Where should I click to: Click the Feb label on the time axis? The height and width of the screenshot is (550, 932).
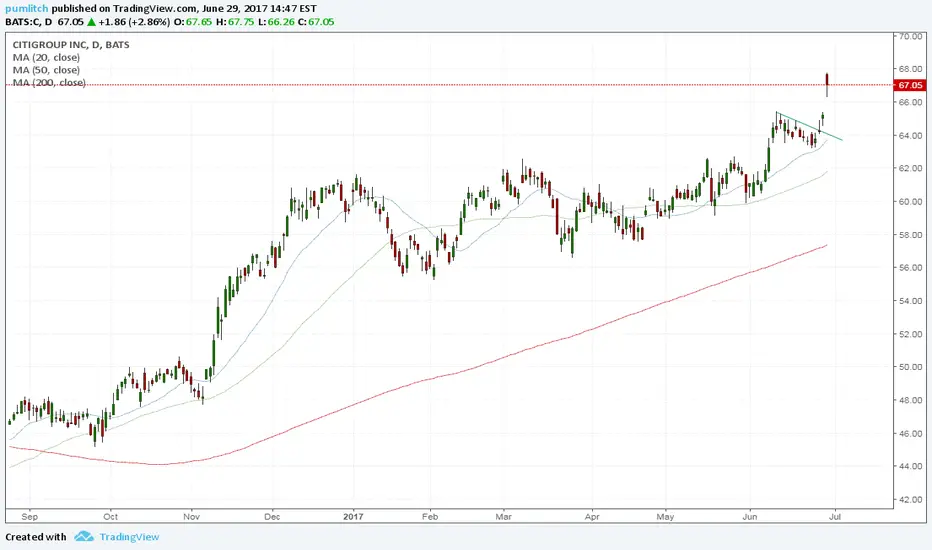point(430,517)
